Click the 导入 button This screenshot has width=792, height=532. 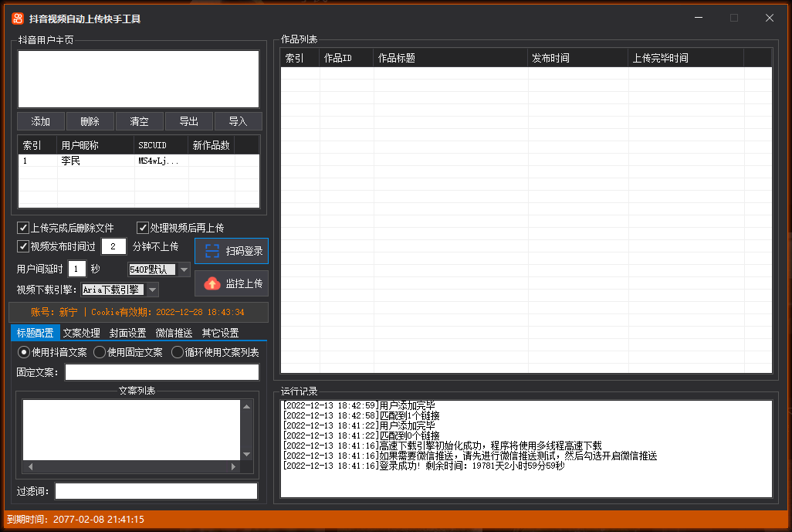pyautogui.click(x=238, y=121)
